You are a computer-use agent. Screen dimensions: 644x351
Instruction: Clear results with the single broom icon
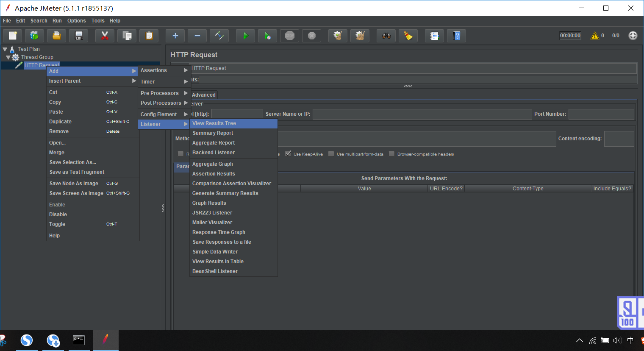[338, 36]
